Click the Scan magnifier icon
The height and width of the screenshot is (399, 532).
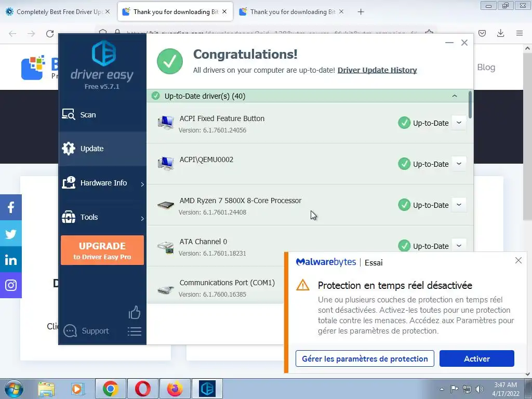pyautogui.click(x=69, y=114)
